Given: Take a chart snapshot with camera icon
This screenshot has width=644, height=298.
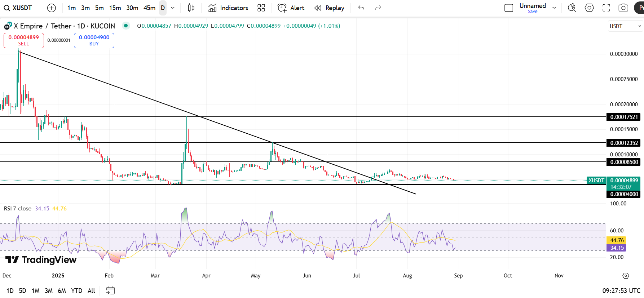Looking at the screenshot, I should tap(623, 8).
